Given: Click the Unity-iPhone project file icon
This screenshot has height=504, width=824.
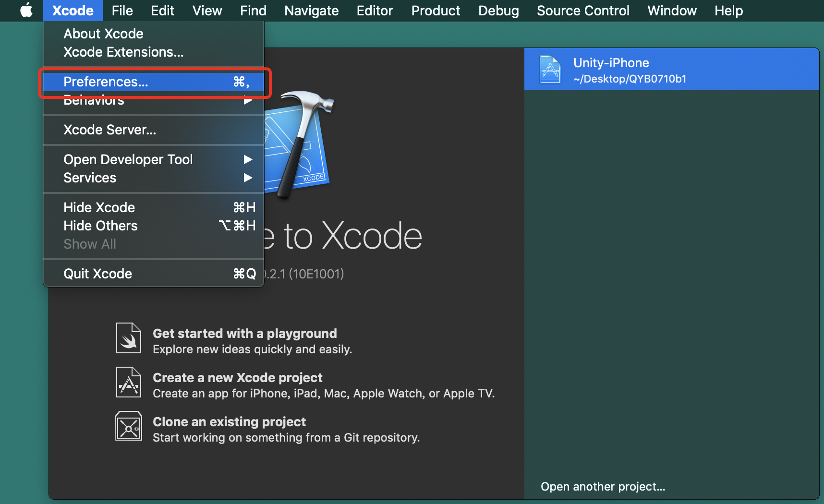Looking at the screenshot, I should [x=550, y=70].
